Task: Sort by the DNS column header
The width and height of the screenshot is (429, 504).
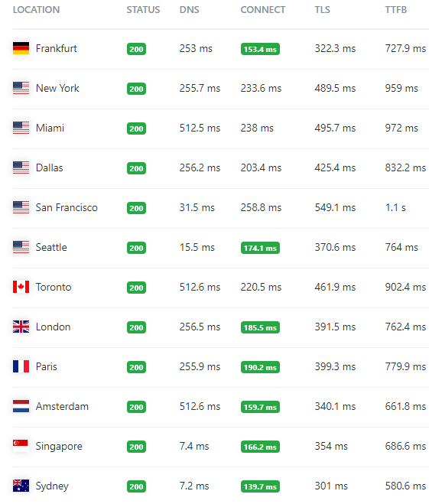Action: pos(190,10)
